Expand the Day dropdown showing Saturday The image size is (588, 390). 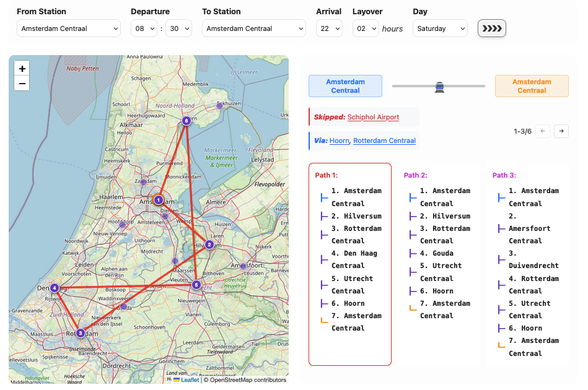[440, 28]
